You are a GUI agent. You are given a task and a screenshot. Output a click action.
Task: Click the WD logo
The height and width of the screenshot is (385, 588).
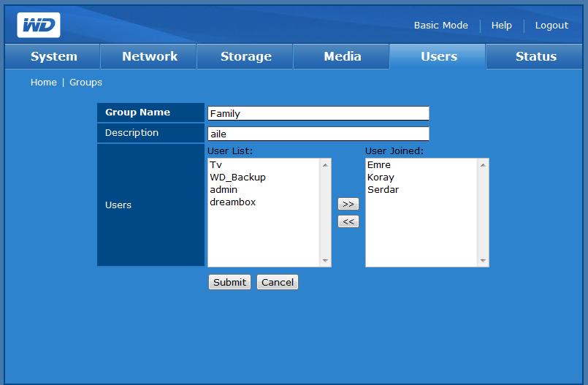38,25
